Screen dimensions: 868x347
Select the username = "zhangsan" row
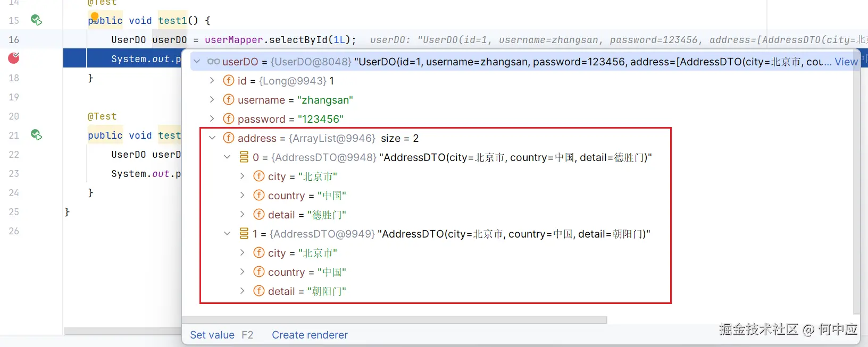pos(521,100)
